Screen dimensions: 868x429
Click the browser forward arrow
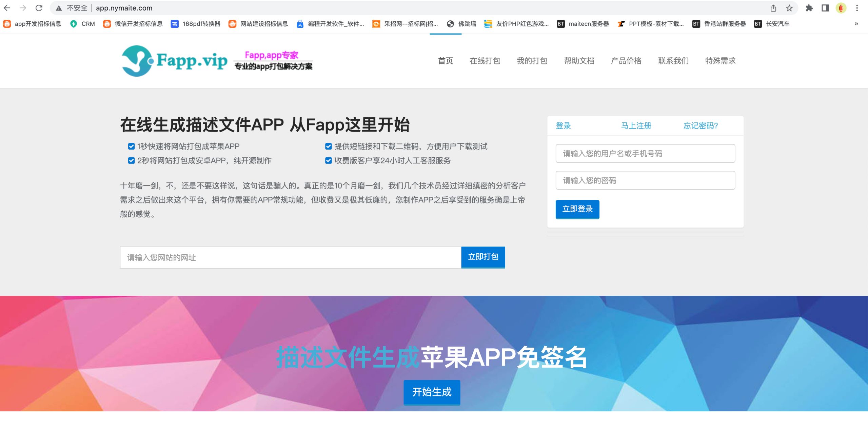(x=23, y=8)
